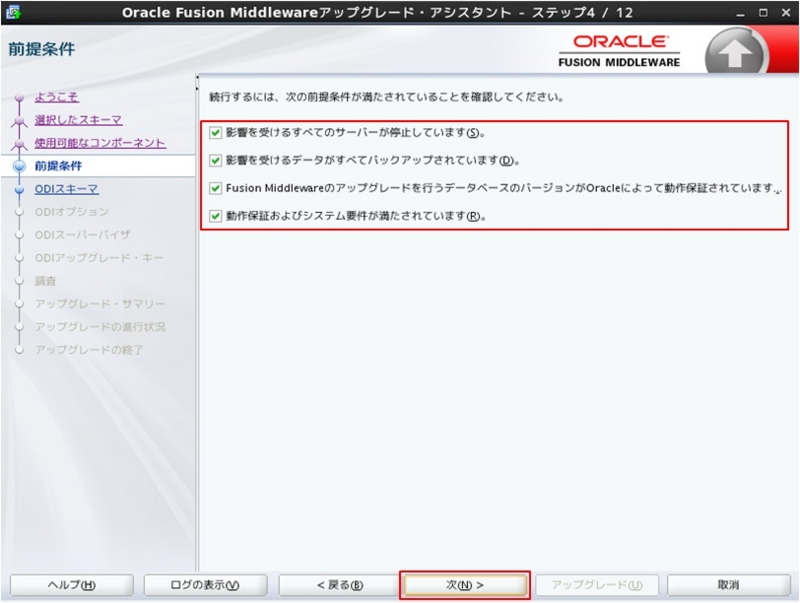
Task: Select 前提条件 step in sidebar
Action: point(58,166)
